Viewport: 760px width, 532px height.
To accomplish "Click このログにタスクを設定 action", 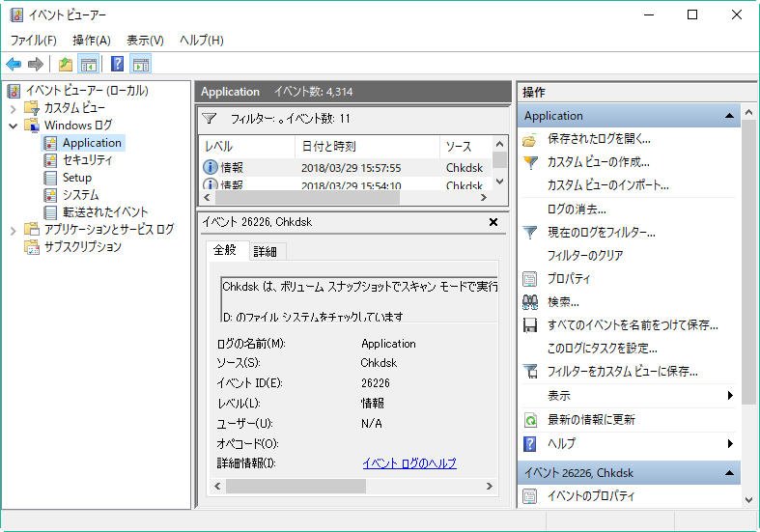I will click(x=602, y=348).
